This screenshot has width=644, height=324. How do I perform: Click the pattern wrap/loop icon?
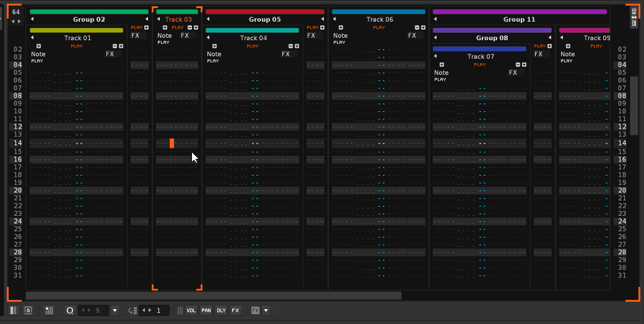[x=28, y=310]
